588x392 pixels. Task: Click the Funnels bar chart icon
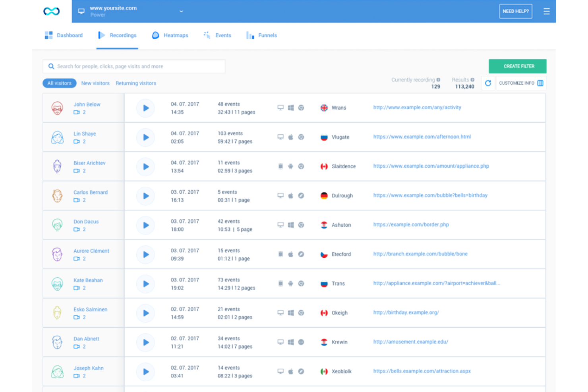(250, 35)
